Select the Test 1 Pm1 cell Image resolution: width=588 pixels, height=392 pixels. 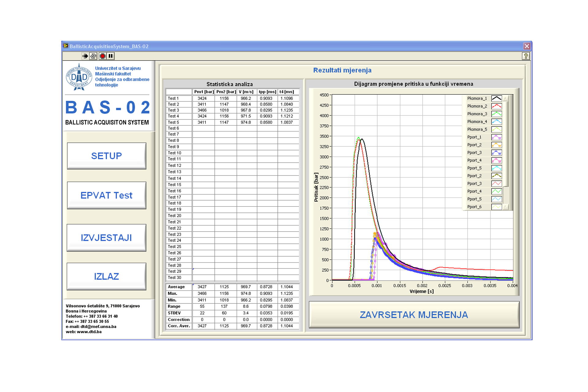(202, 98)
